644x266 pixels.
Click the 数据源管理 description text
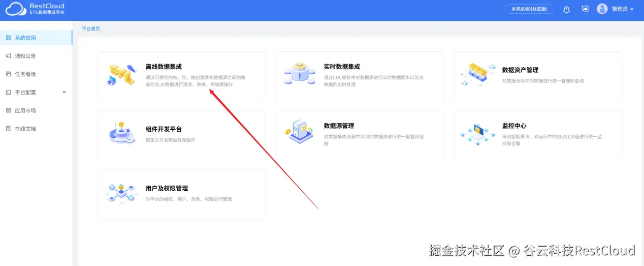click(374, 140)
